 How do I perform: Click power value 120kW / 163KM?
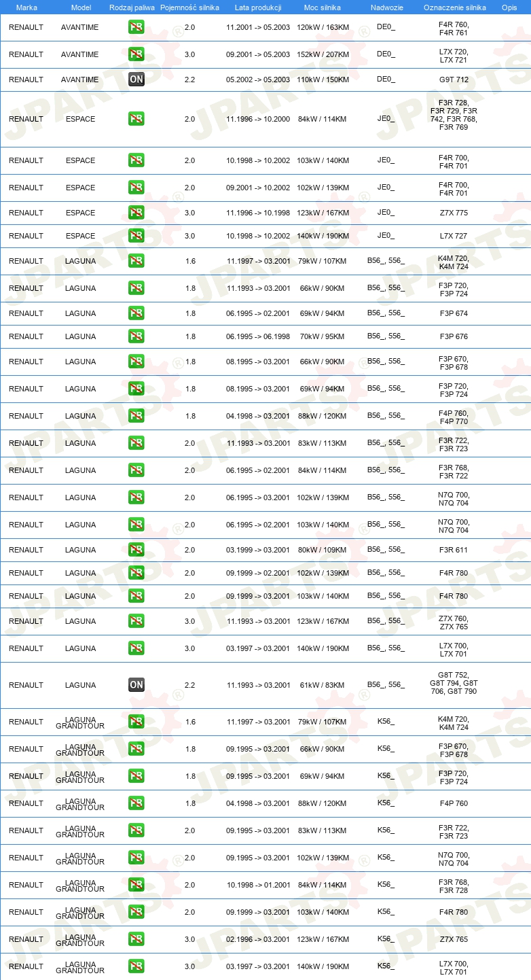coord(323,27)
